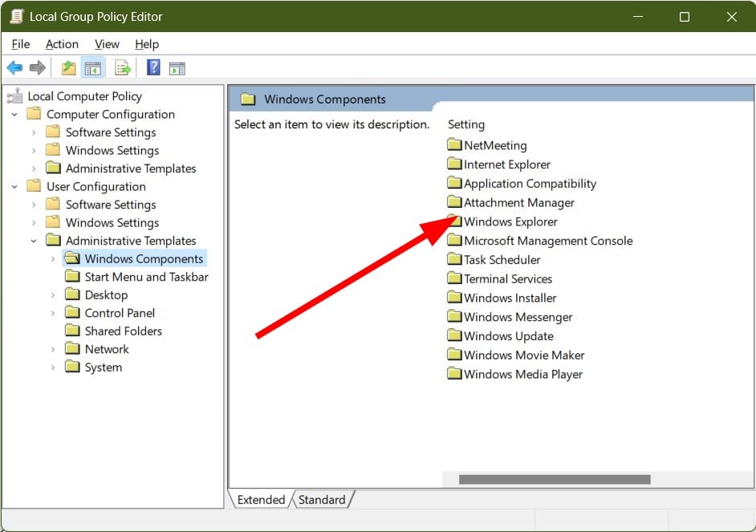Select Windows Components in the tree
Image resolution: width=756 pixels, height=532 pixels.
click(142, 258)
